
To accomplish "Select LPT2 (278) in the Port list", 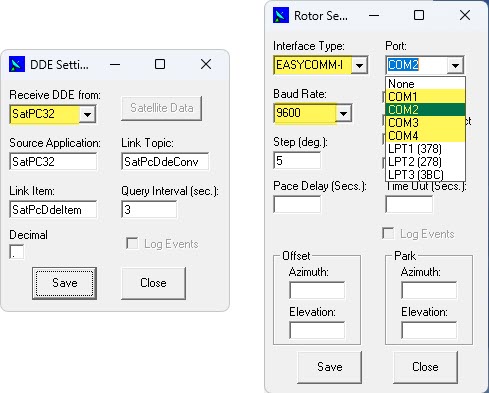I will point(425,162).
